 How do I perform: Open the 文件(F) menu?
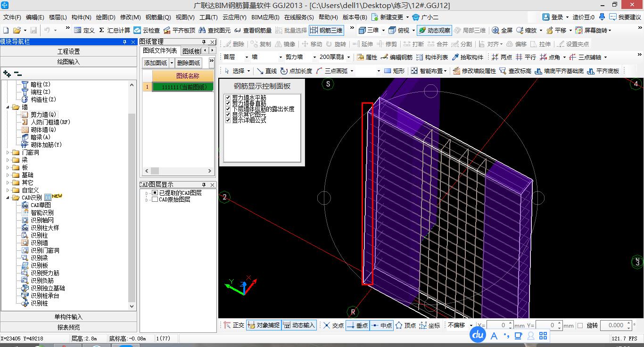[12, 17]
